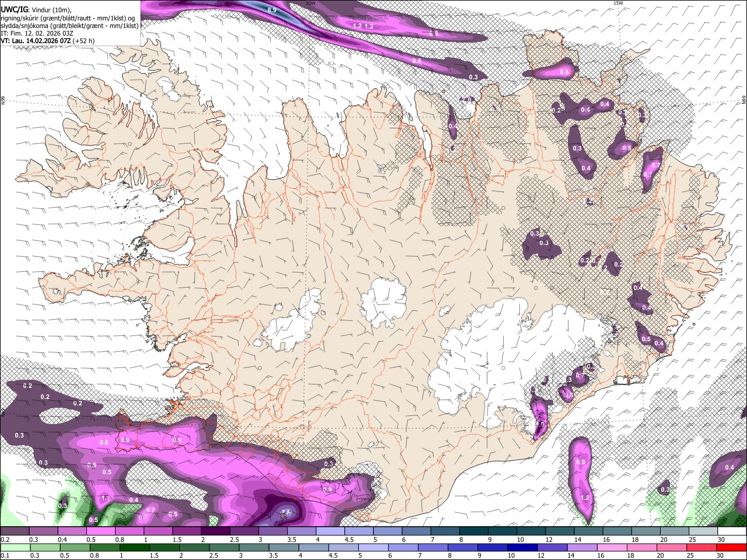747x560 pixels.
Task: Click the 8.9 precipitation value at map top
Action: point(272,10)
